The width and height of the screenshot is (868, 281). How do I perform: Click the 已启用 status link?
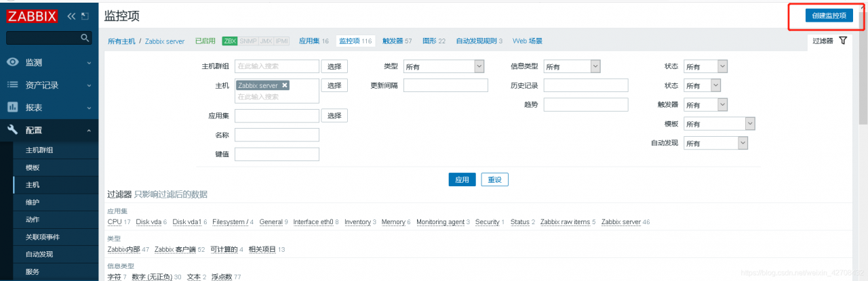click(x=205, y=41)
